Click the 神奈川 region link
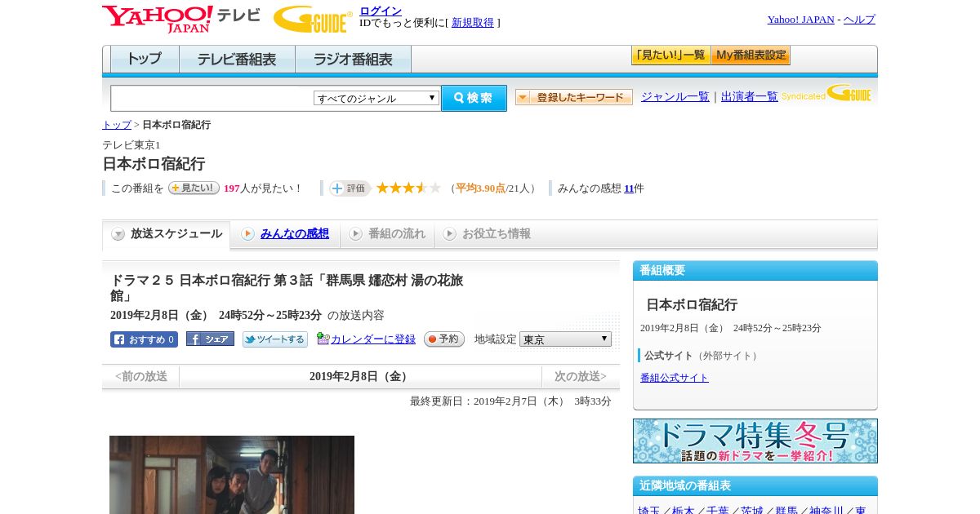Screen dimensions: 980x514 coord(826,511)
